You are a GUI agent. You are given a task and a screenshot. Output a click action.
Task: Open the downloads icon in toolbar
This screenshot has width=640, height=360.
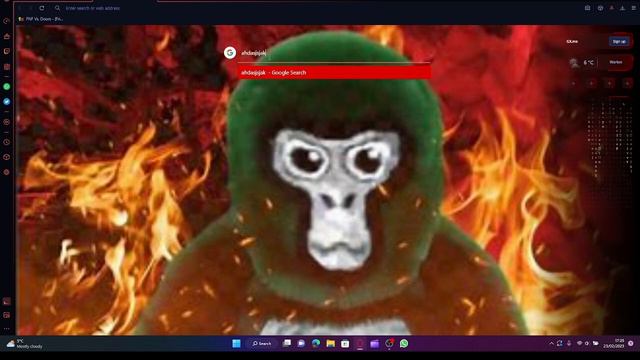point(622,8)
